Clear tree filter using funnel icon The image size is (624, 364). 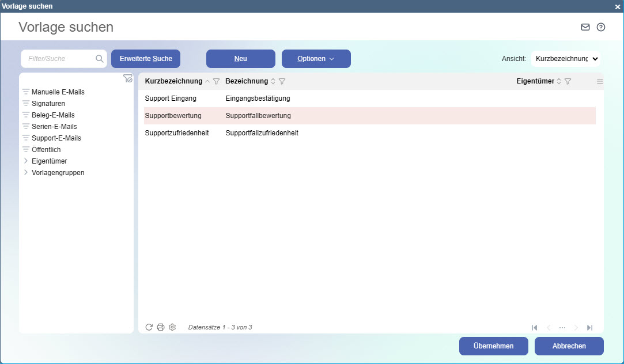pos(128,79)
